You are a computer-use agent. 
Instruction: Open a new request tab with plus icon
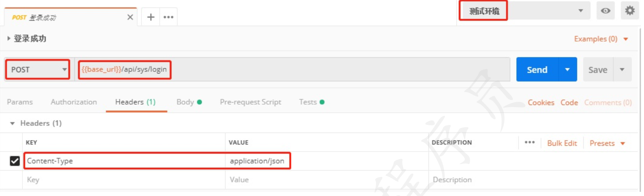pyautogui.click(x=151, y=17)
